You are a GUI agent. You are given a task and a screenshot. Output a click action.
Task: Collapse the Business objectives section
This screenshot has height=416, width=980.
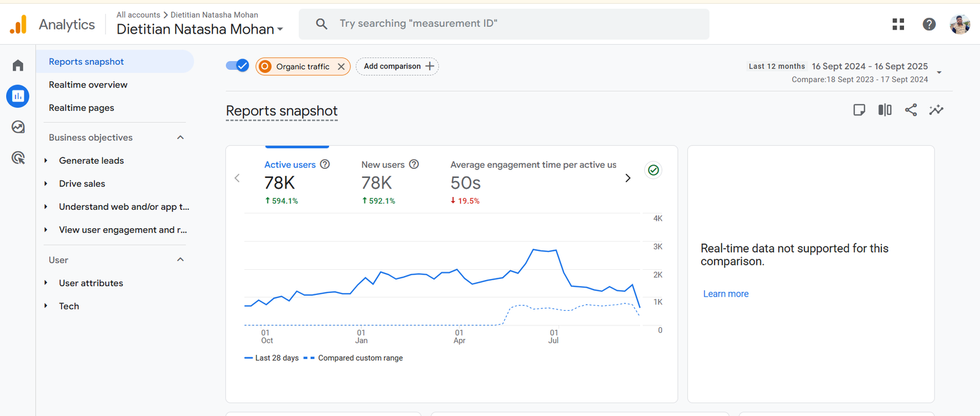[180, 138]
